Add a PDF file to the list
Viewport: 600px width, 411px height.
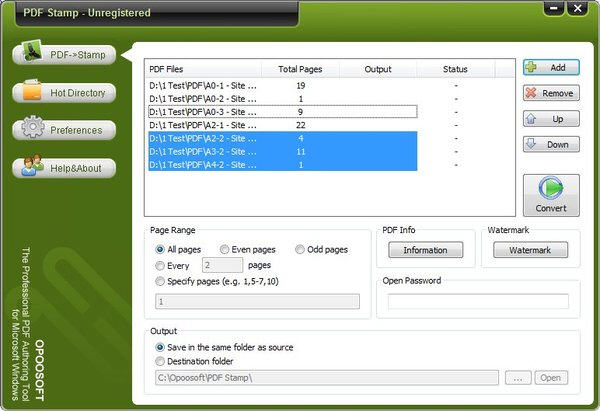[551, 67]
